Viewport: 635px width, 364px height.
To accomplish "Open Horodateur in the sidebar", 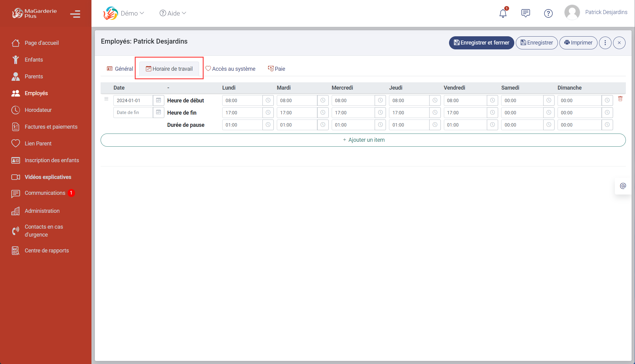I will coord(38,110).
